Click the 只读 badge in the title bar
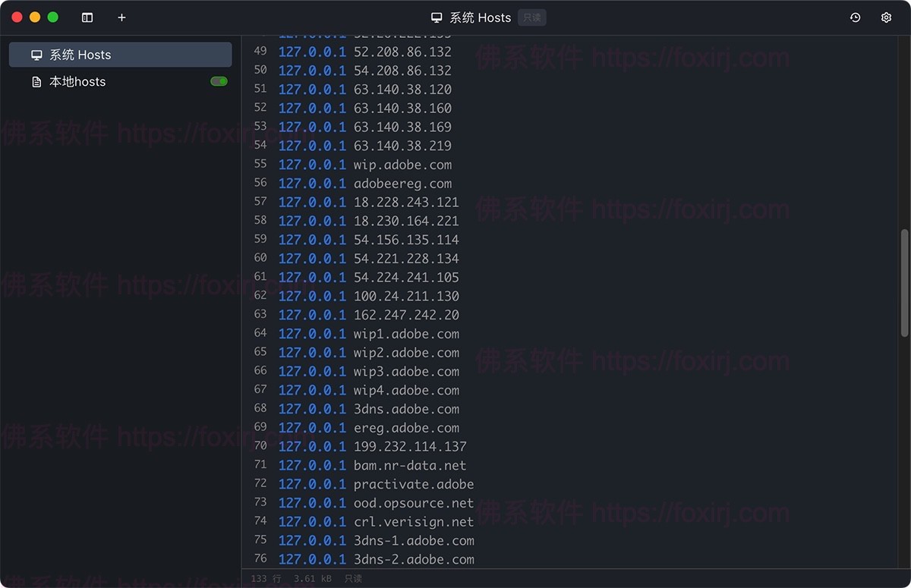 (531, 17)
